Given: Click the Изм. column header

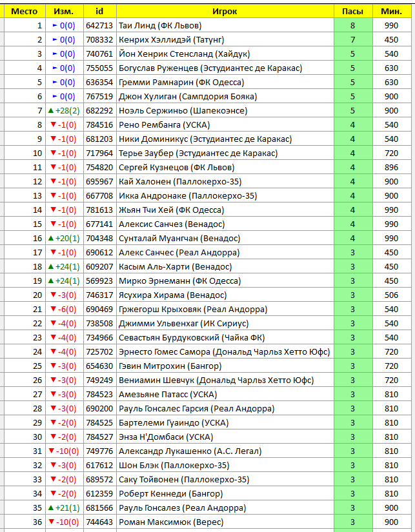Looking at the screenshot, I should click(x=64, y=12).
